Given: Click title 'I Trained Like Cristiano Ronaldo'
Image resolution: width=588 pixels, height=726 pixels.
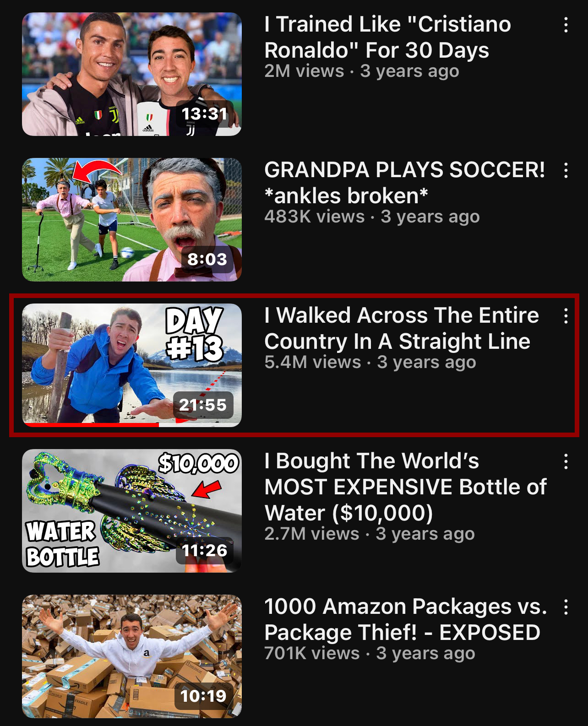Looking at the screenshot, I should [x=387, y=37].
